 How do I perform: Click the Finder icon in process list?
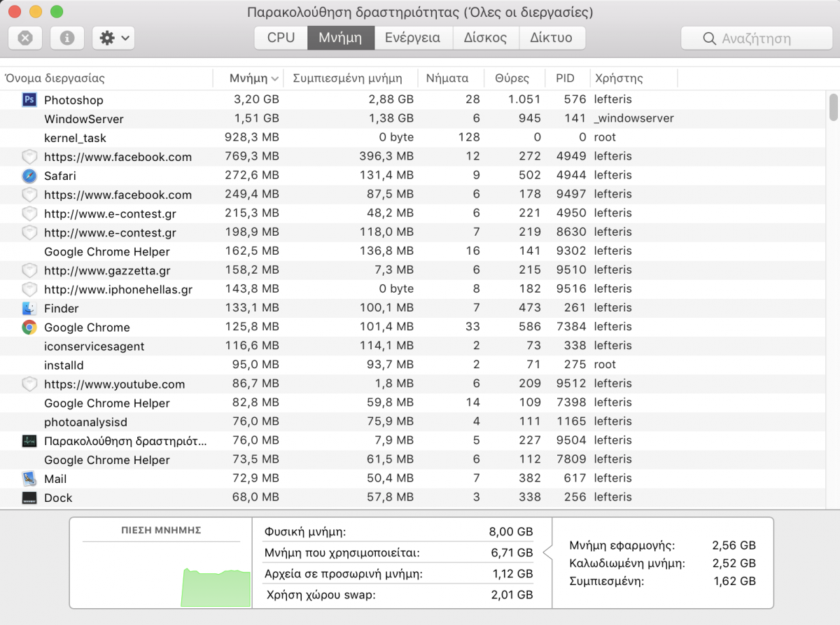pos(29,307)
